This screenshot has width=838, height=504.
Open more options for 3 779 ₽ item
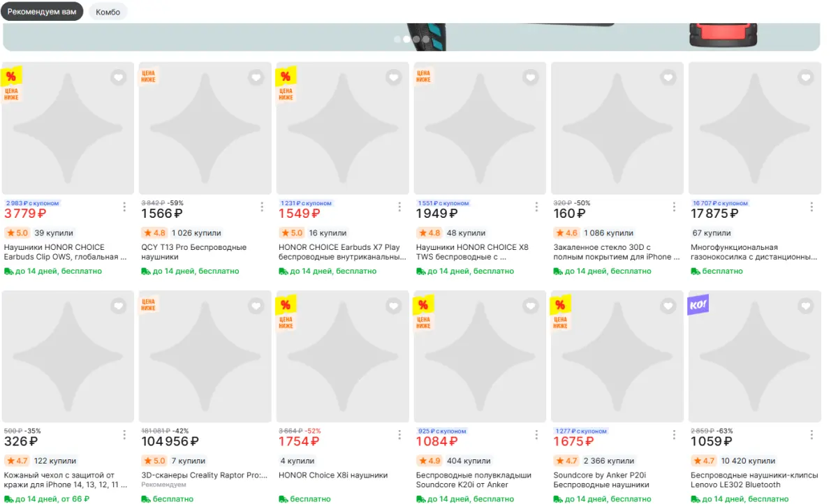click(x=124, y=207)
